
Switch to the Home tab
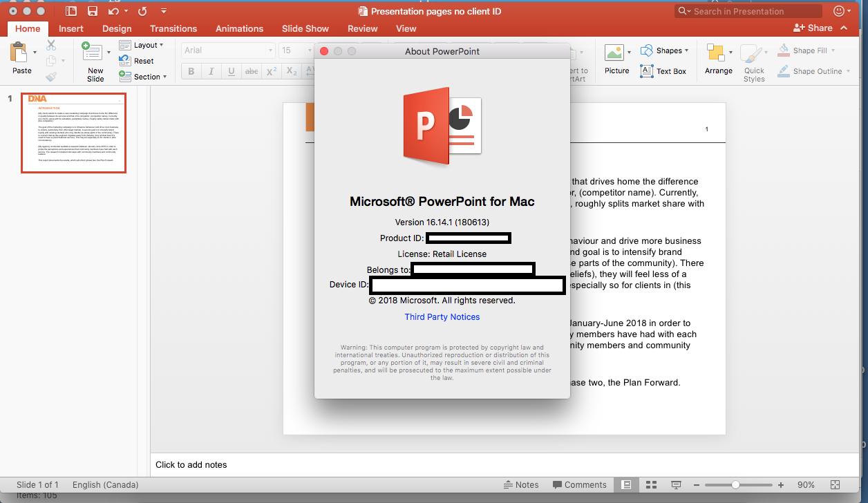point(28,28)
